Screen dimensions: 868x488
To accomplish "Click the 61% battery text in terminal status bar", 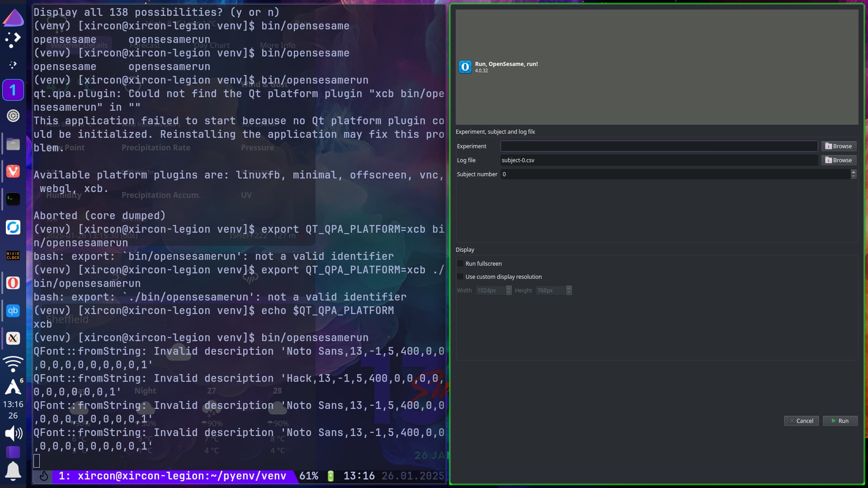I will (309, 476).
